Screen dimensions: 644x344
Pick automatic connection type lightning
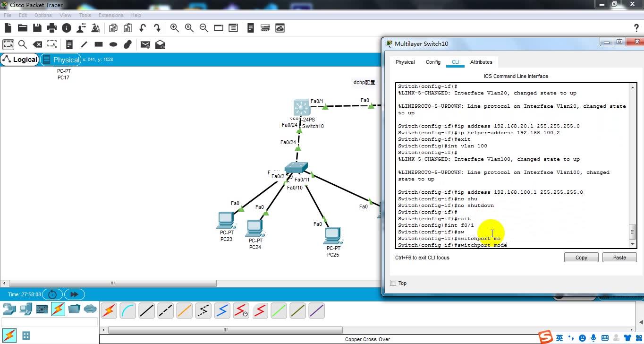[109, 310]
